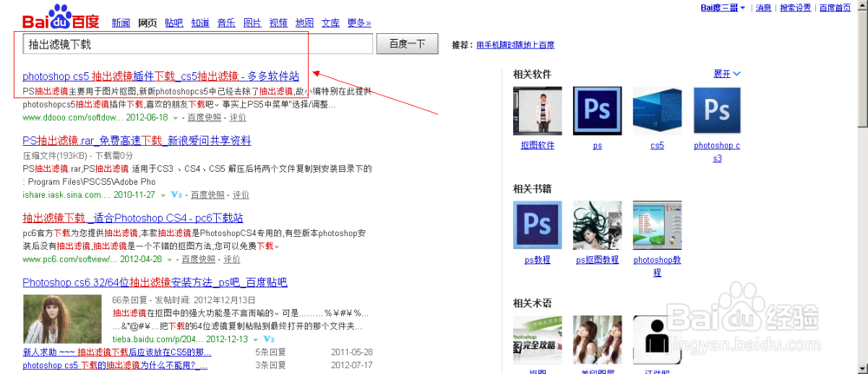The height and width of the screenshot is (374, 868).
Task: Open the 百度首页 link
Action: click(x=835, y=8)
